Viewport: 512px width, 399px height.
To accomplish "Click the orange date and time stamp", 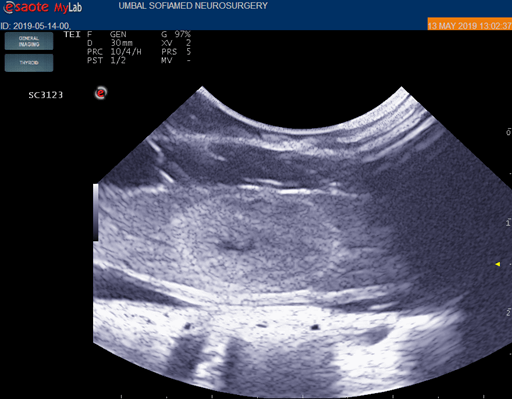I will (469, 25).
